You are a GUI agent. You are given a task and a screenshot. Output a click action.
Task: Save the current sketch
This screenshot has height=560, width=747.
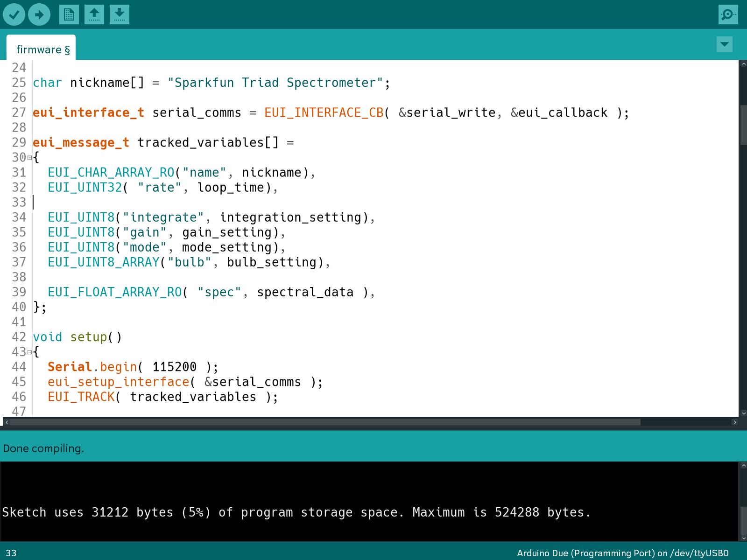pyautogui.click(x=119, y=14)
